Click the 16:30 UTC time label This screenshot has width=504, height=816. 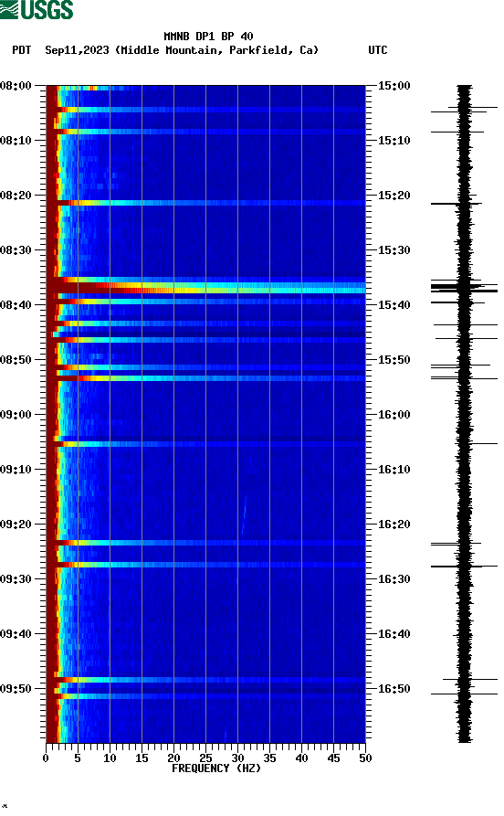[x=394, y=579]
